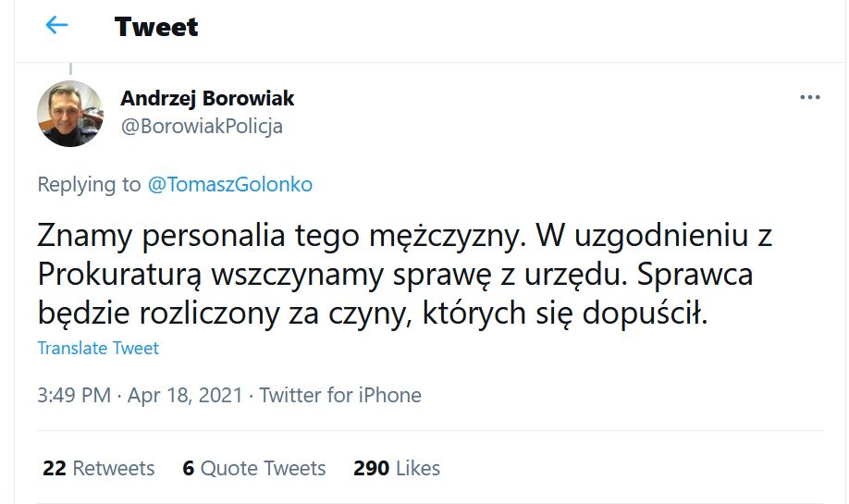Image resolution: width=849 pixels, height=504 pixels.
Task: Click the "Replying to" label text
Action: coord(89,184)
